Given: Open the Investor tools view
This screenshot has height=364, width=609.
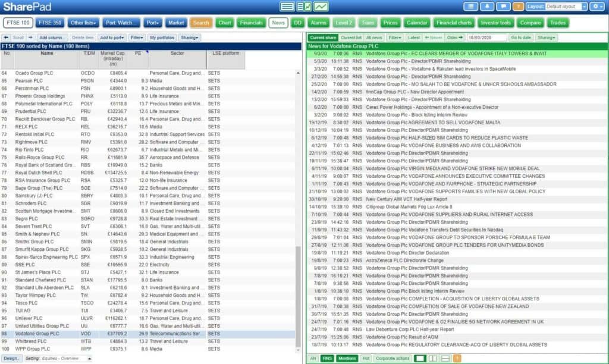Looking at the screenshot, I should pyautogui.click(x=495, y=23).
